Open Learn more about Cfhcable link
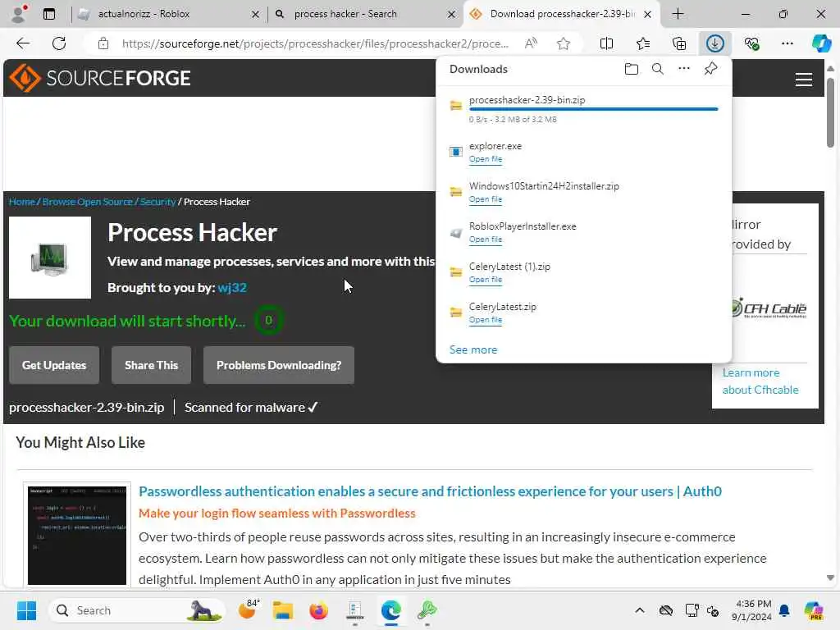This screenshot has height=630, width=840. (760, 381)
